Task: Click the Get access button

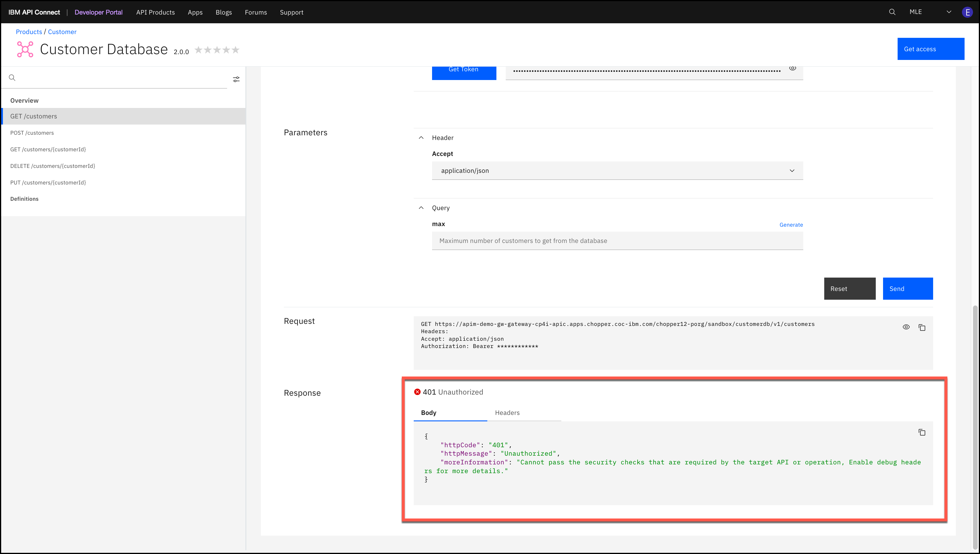Action: [x=931, y=49]
